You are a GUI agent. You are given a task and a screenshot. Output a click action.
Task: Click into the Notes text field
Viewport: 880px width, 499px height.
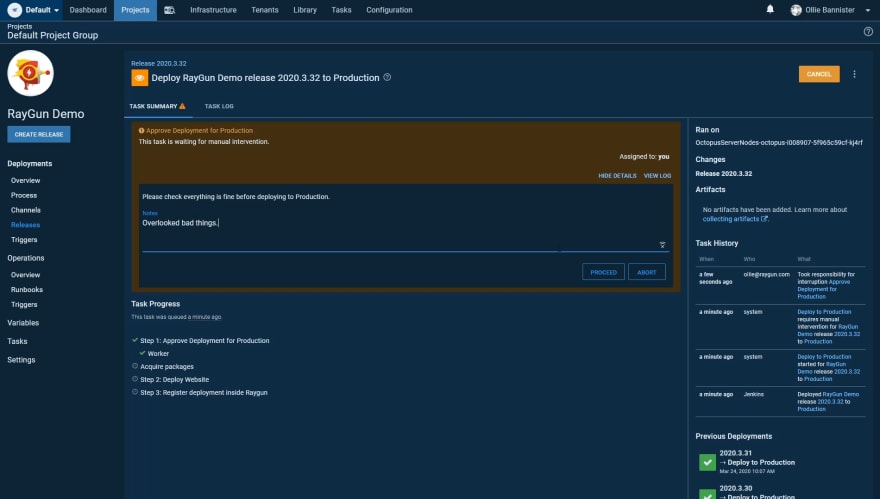pos(405,232)
